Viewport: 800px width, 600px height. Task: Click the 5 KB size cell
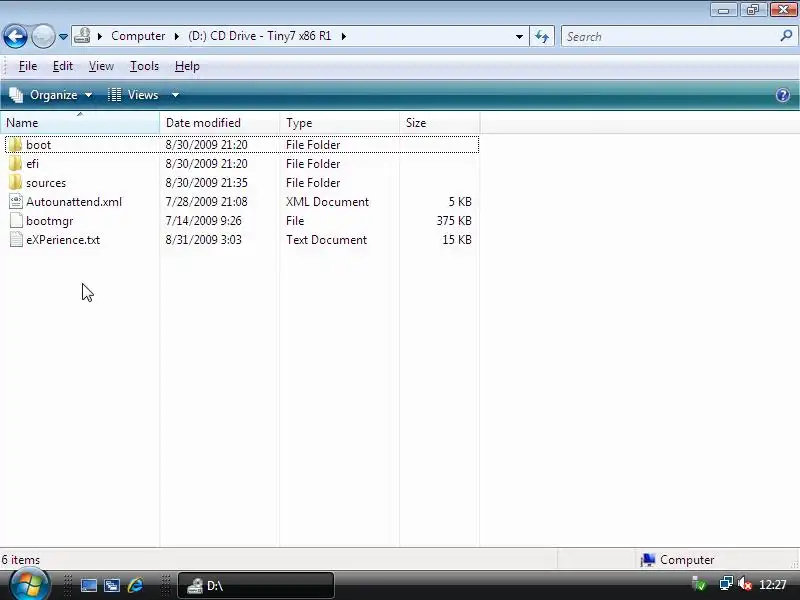460,202
